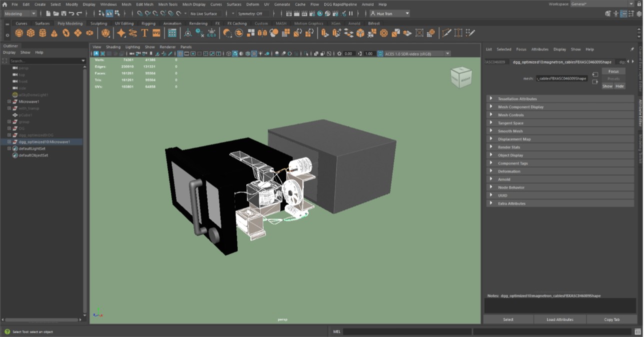
Task: Toggle the Attribute Editor panel icon
Action: click(624, 13)
